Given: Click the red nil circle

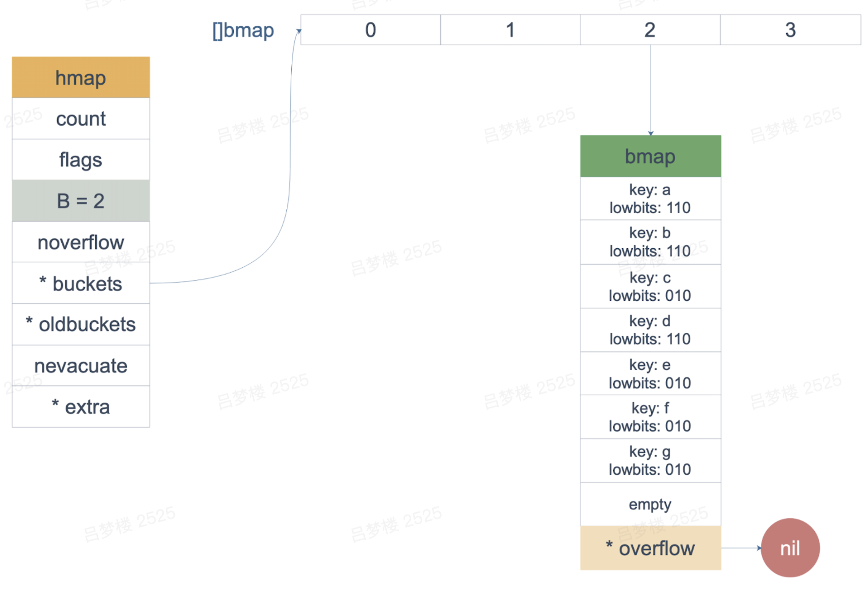Looking at the screenshot, I should coord(790,548).
